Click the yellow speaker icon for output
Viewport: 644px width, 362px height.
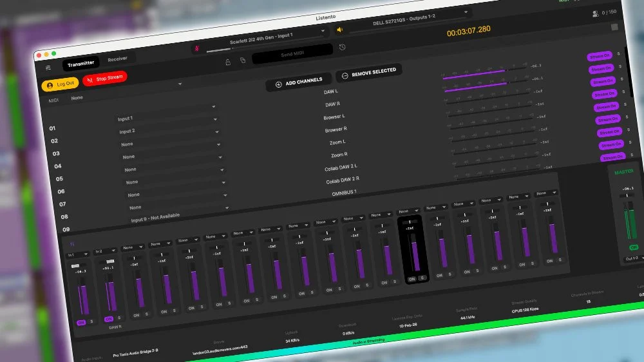tap(339, 30)
